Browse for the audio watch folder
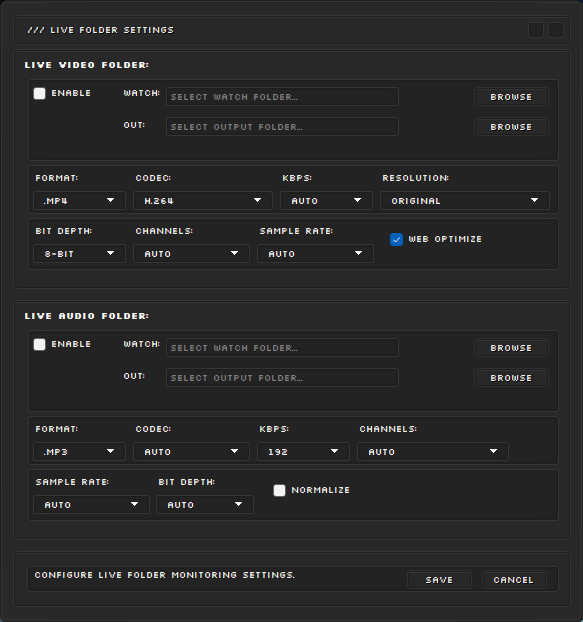The image size is (583, 622). coord(511,348)
